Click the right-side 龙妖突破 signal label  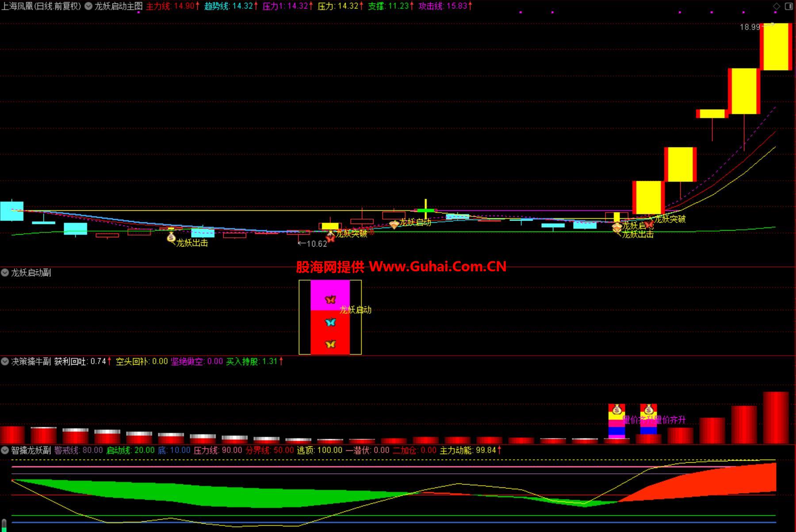670,219
